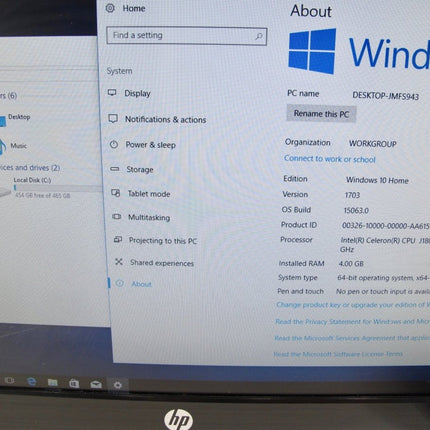Go to settings Home

tap(134, 8)
